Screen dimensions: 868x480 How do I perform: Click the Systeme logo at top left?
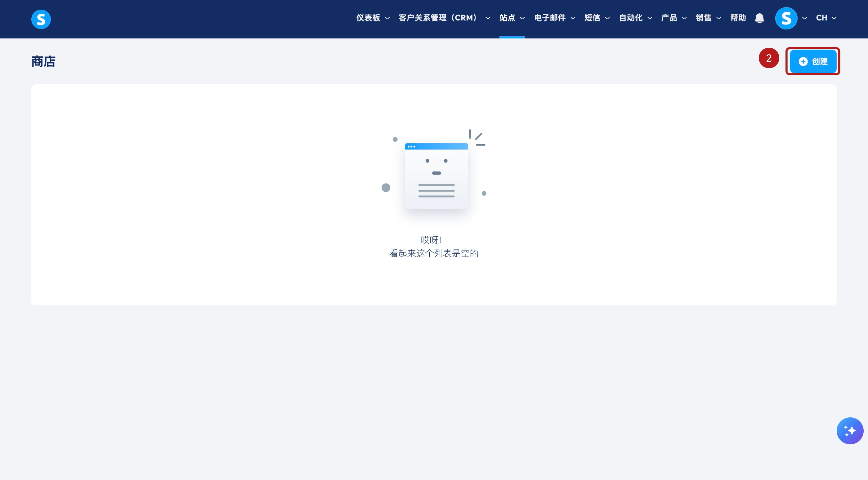(x=41, y=19)
